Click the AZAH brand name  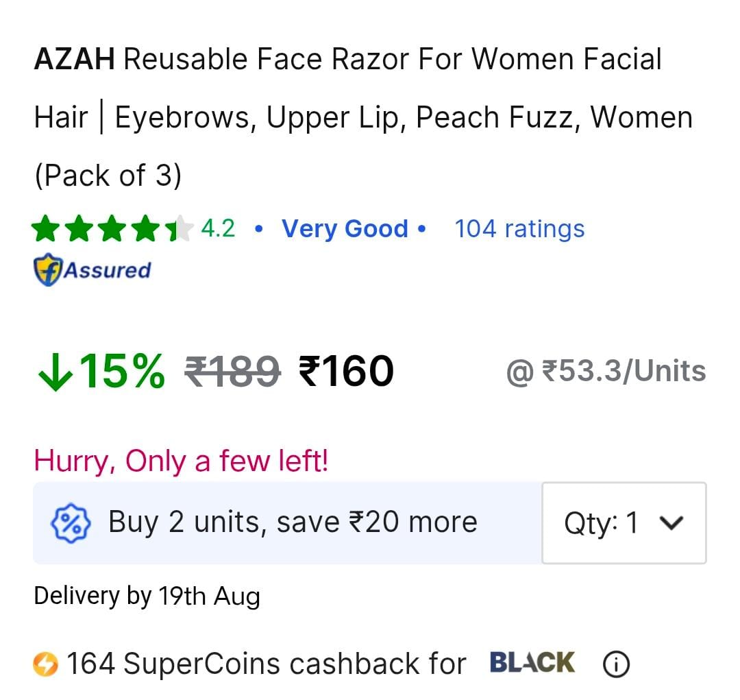point(75,60)
